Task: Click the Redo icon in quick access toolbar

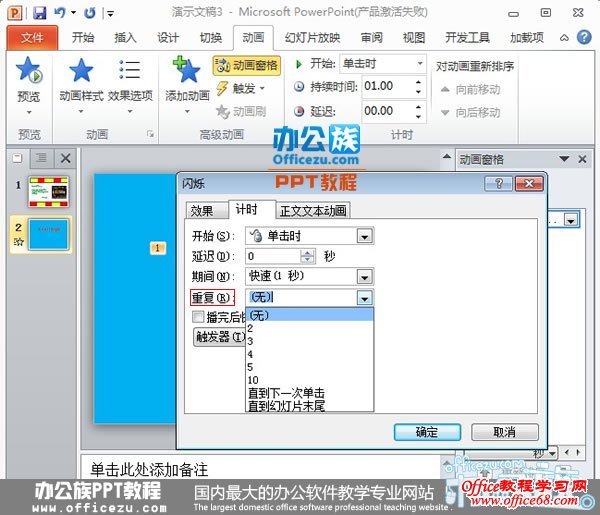Action: click(x=90, y=13)
